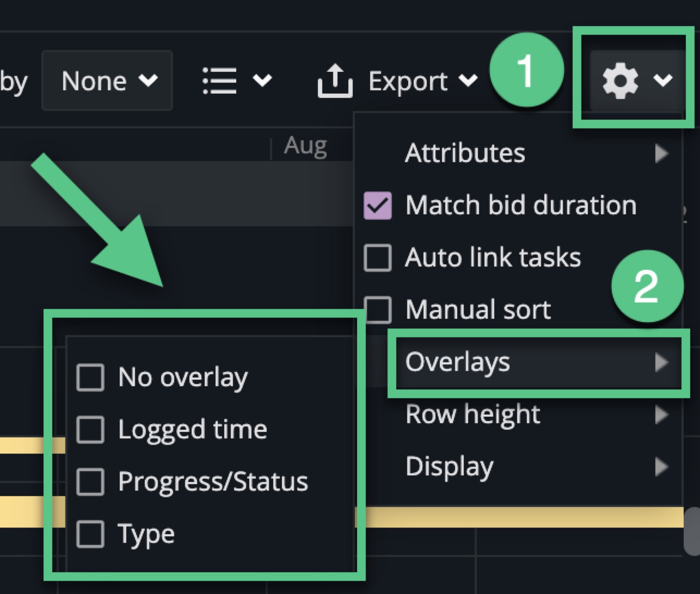Open the Row height submenu

517,414
